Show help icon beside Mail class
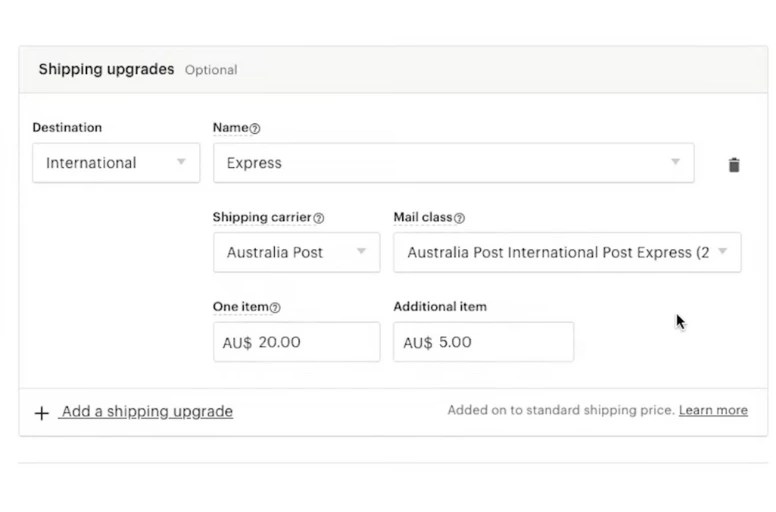 click(459, 218)
